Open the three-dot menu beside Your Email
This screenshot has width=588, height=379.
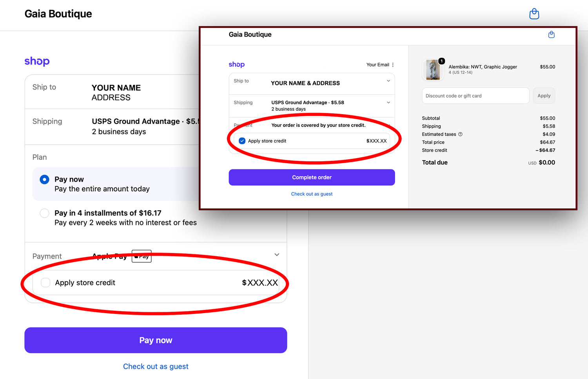pyautogui.click(x=393, y=65)
